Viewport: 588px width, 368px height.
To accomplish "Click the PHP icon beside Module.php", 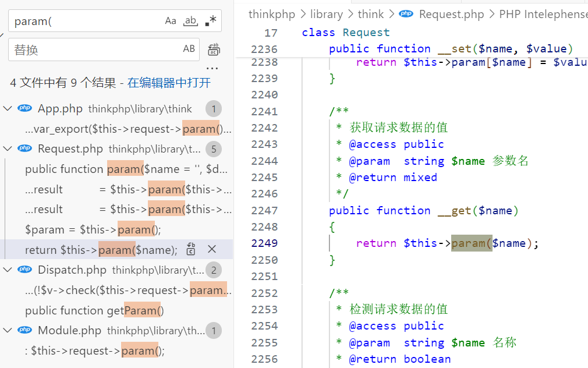I will pyautogui.click(x=25, y=330).
